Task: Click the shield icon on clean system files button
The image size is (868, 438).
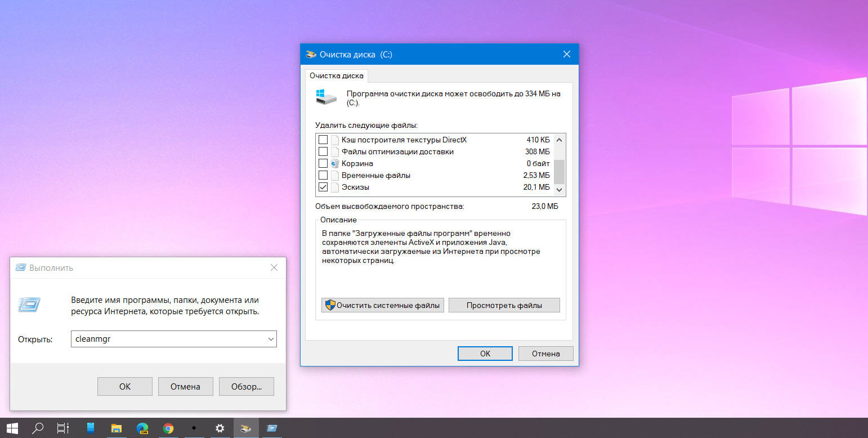Action: 330,305
